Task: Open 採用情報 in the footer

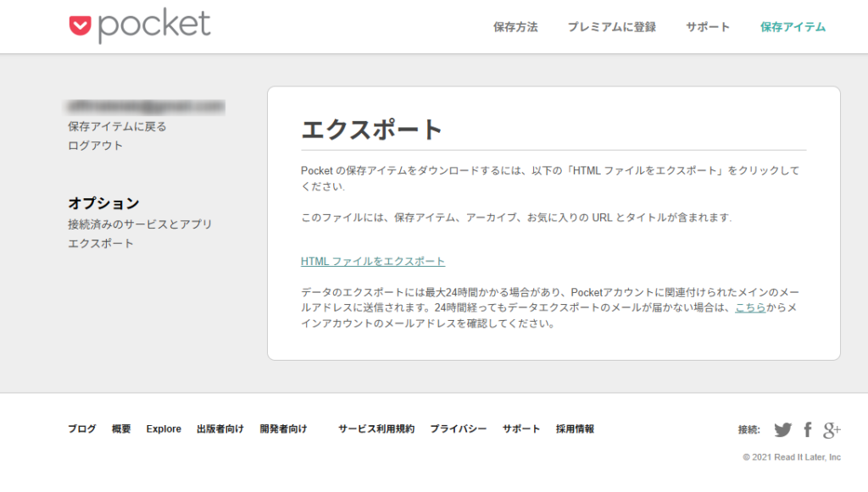Action: [x=576, y=429]
